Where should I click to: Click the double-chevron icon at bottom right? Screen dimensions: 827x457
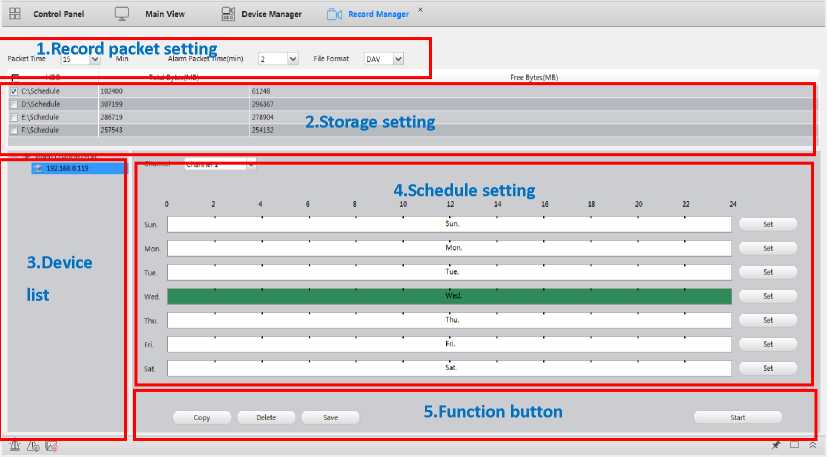coord(812,445)
